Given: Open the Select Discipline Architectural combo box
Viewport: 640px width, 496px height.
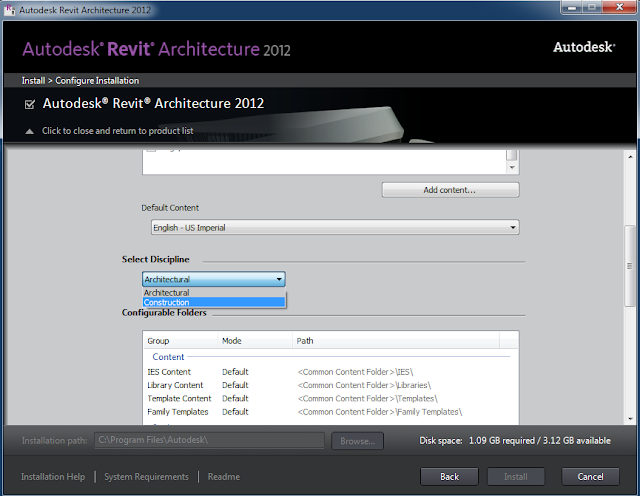Looking at the screenshot, I should point(213,279).
